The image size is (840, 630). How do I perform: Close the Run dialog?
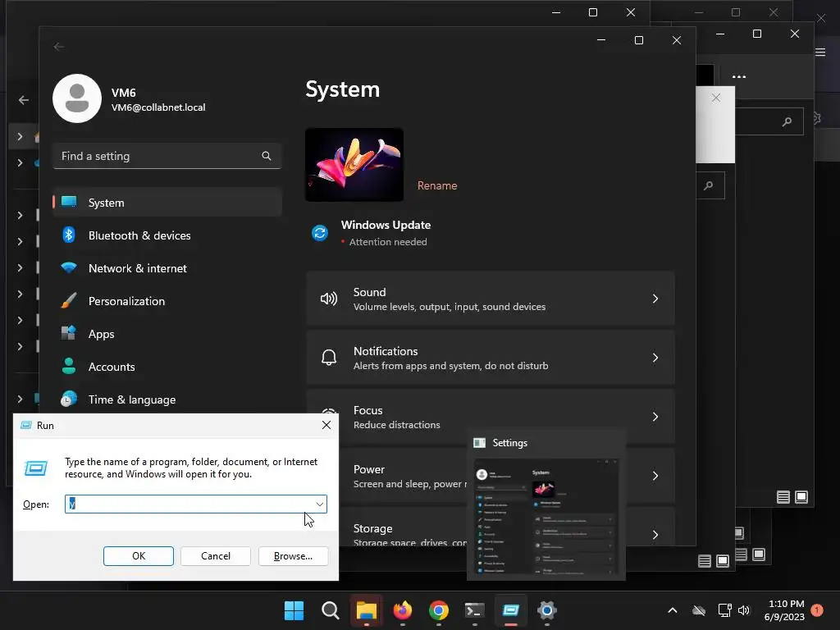pos(326,425)
